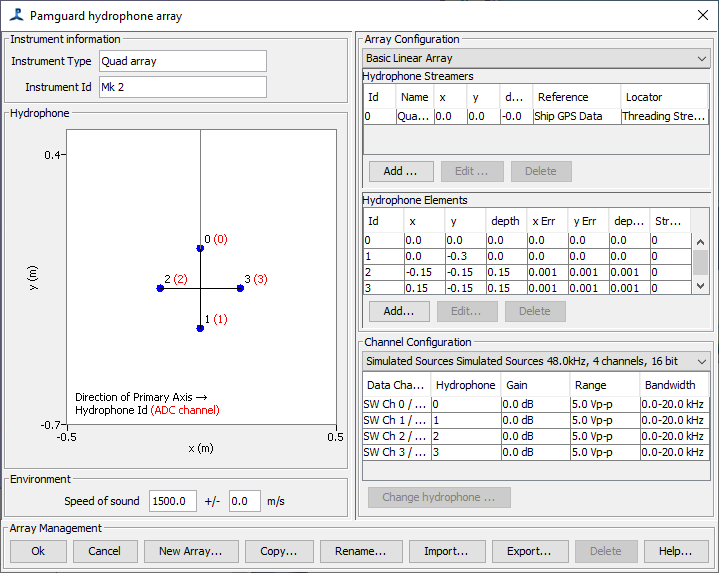The height and width of the screenshot is (573, 719).
Task: Click the Copy button
Action: 279,551
